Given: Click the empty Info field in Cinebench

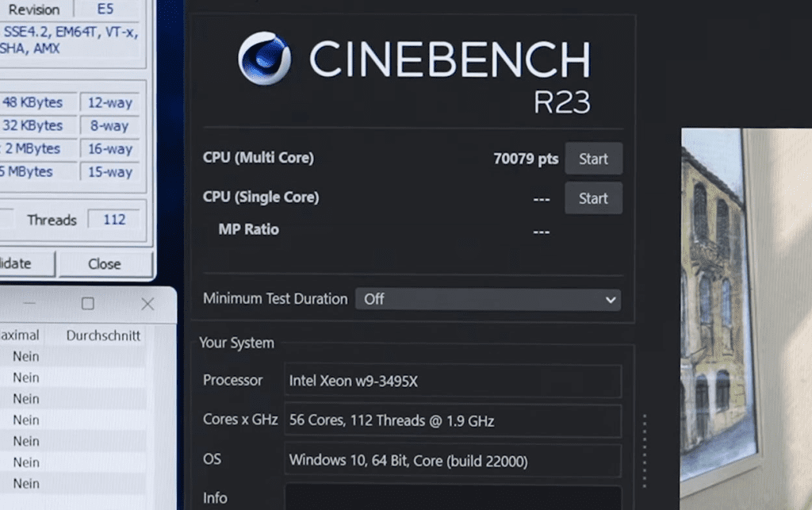Looking at the screenshot, I should (x=453, y=497).
